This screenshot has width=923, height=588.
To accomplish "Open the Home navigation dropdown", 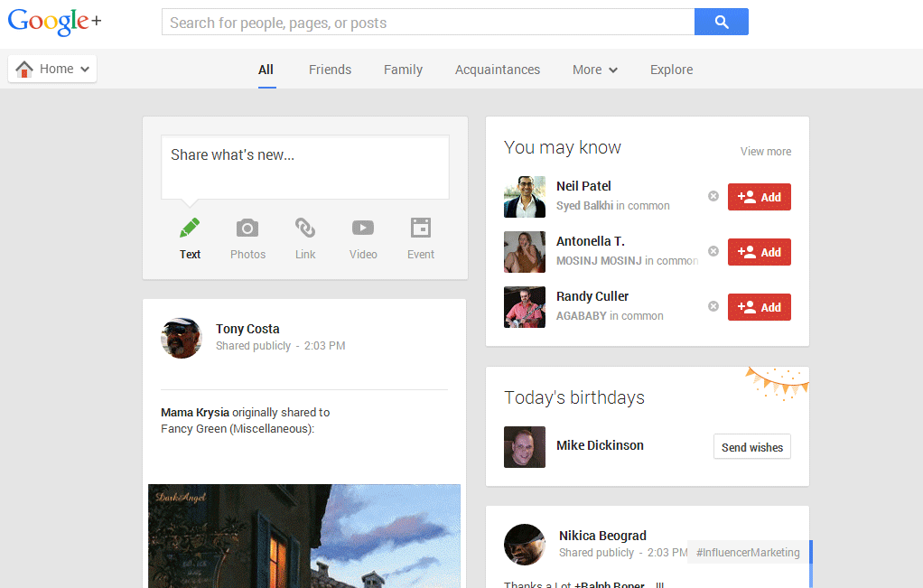I will click(52, 69).
